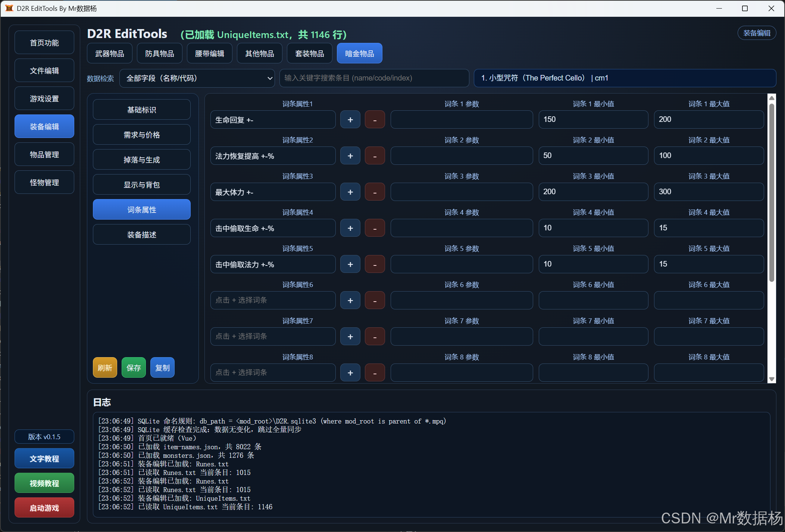Click plus icon for empty 词条属性6
Screen dimensions: 785x532
[x=350, y=300]
